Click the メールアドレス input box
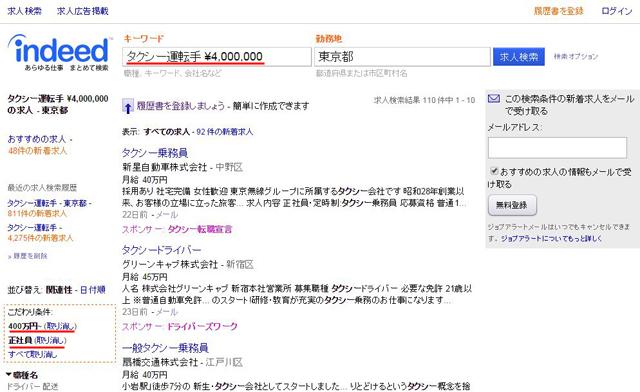640x392 pixels. tap(557, 147)
